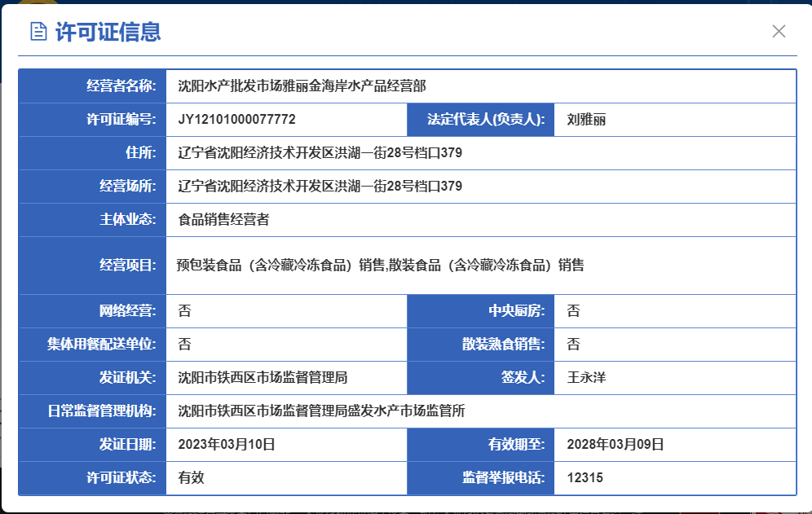Screen dimensions: 812x514
Task: Select license number JY12101000077772
Action: click(236, 120)
